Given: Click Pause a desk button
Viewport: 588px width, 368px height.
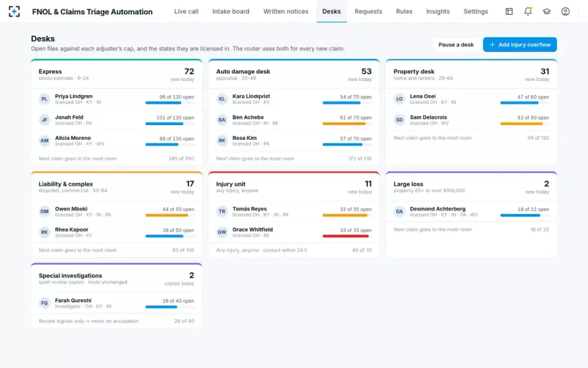Looking at the screenshot, I should [x=456, y=45].
